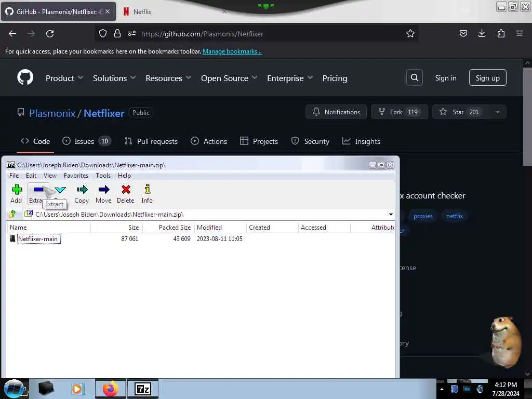The image size is (532, 399).
Task: Sort by the Modified column header
Action: pos(220,228)
